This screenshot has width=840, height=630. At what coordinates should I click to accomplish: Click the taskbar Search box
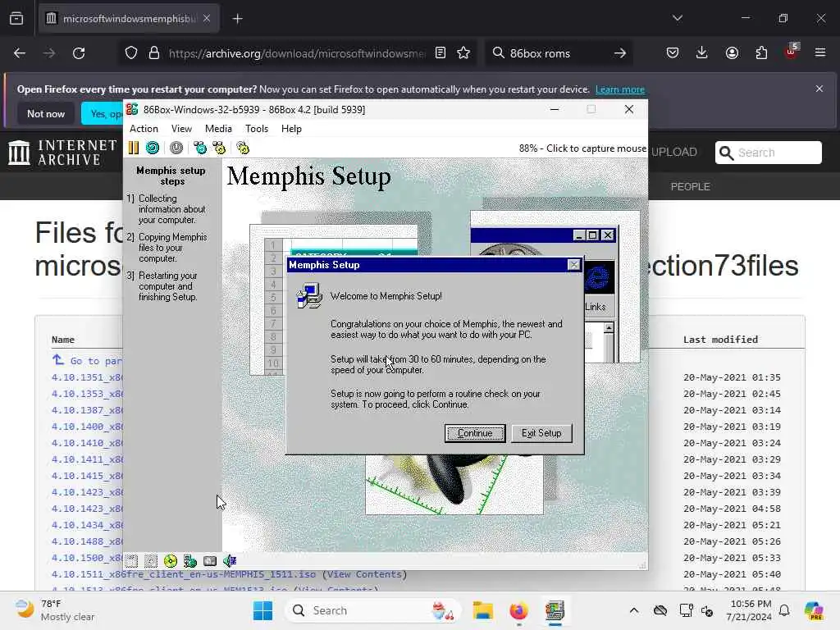coord(373,610)
